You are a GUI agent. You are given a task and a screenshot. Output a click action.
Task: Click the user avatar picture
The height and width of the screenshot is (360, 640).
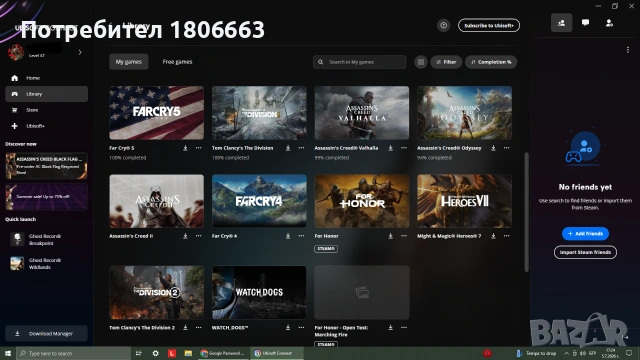pos(16,52)
